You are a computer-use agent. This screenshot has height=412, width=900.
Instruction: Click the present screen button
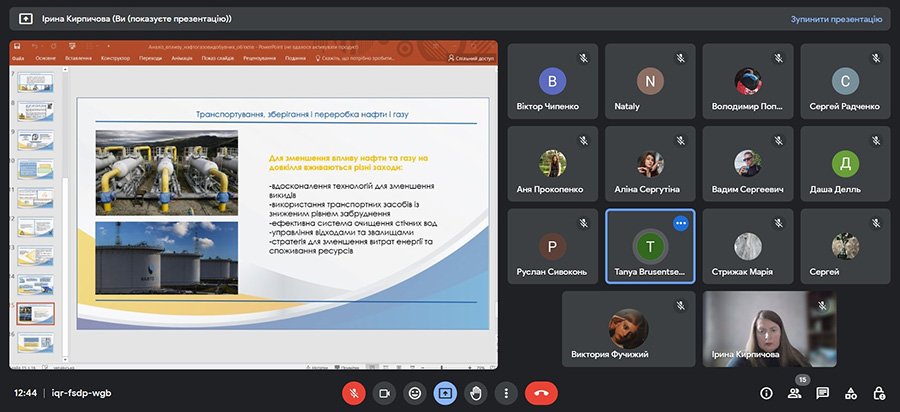point(445,393)
